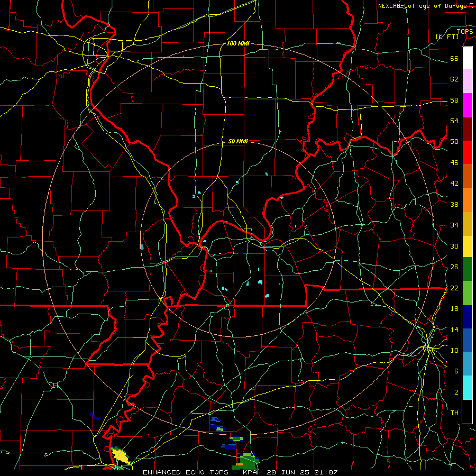Image resolution: width=476 pixels, height=476 pixels.
Task: Click the legend value 26
Action: point(454,267)
